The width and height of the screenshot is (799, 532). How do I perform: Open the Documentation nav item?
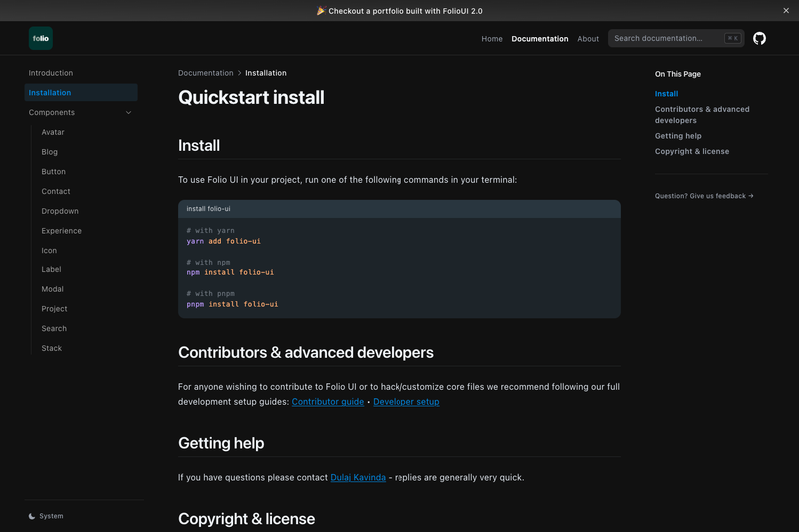540,39
